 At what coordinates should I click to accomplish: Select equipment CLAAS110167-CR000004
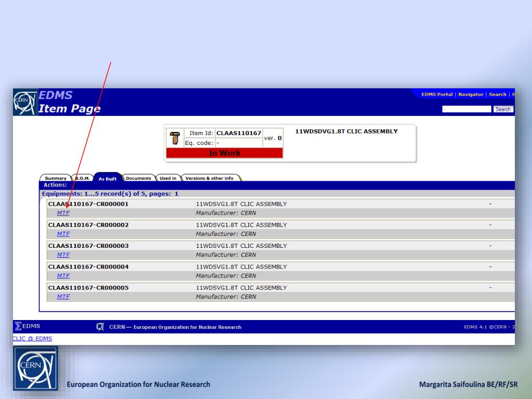click(88, 267)
